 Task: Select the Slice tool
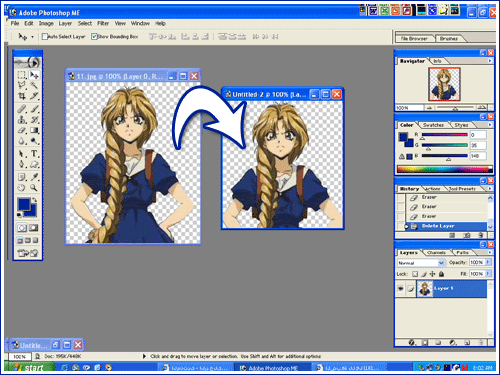pyautogui.click(x=34, y=96)
